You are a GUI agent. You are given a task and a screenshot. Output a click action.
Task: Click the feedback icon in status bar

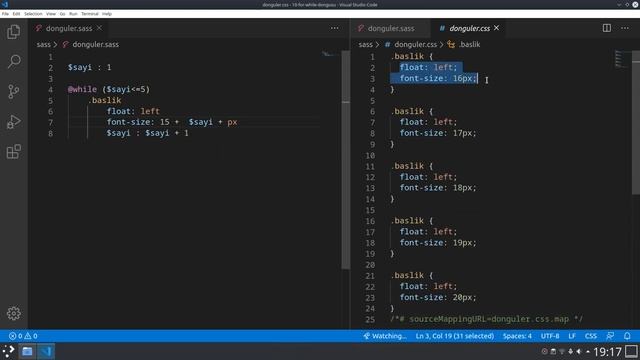click(x=610, y=336)
